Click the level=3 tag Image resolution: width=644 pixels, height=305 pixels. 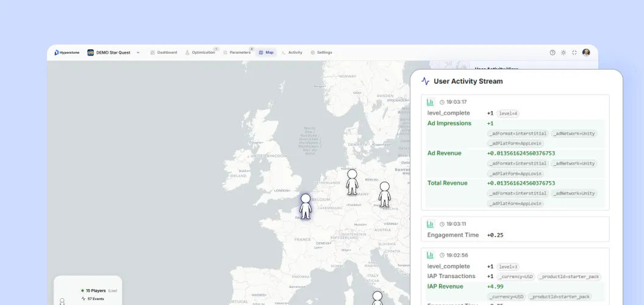[x=507, y=267]
